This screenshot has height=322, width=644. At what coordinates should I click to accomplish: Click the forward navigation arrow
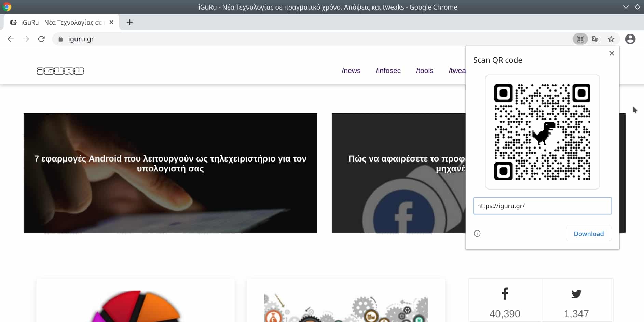point(26,39)
